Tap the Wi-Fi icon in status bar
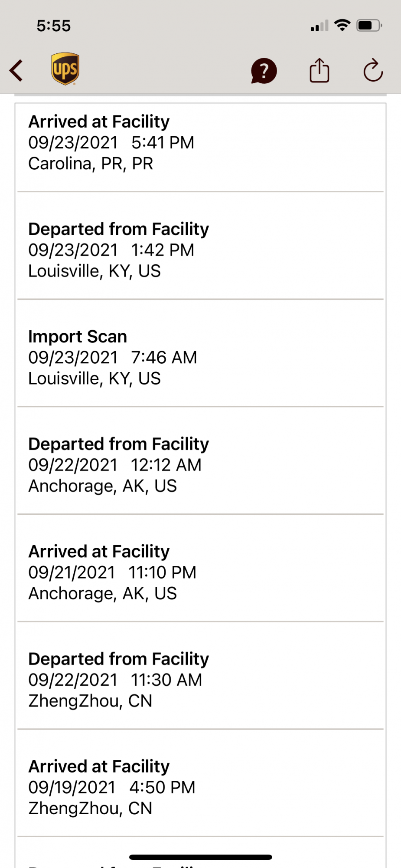 (x=342, y=25)
